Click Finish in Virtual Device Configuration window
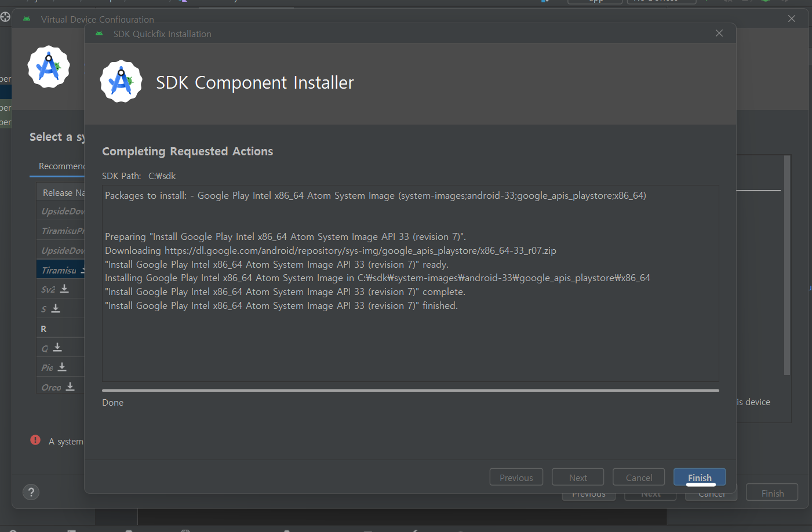Viewport: 812px width, 532px height. (x=772, y=493)
